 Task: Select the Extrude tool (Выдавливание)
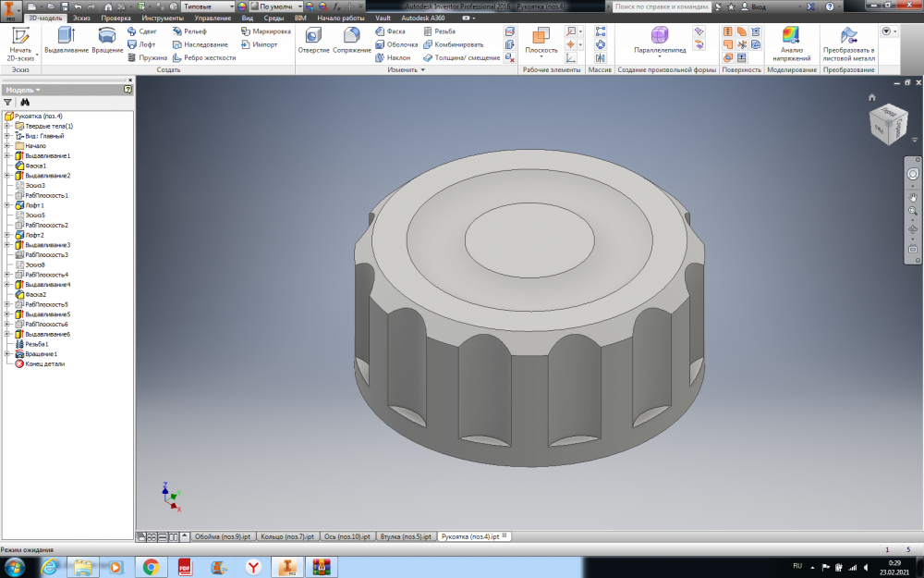click(66, 41)
